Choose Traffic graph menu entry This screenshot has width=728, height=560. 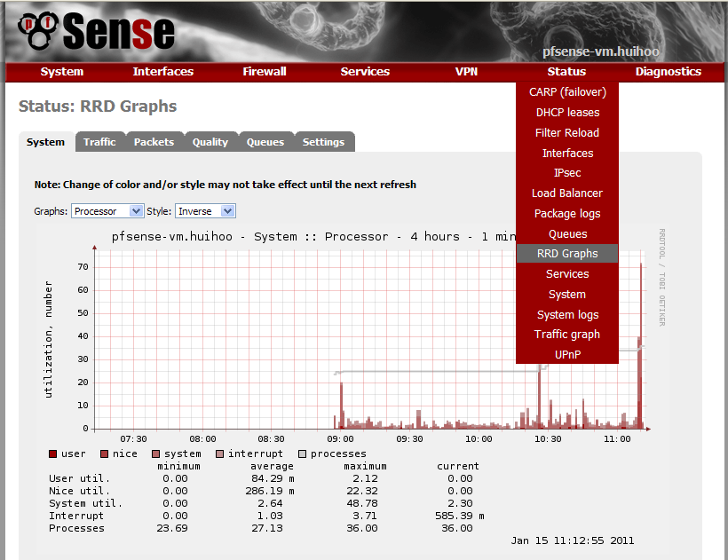(567, 335)
